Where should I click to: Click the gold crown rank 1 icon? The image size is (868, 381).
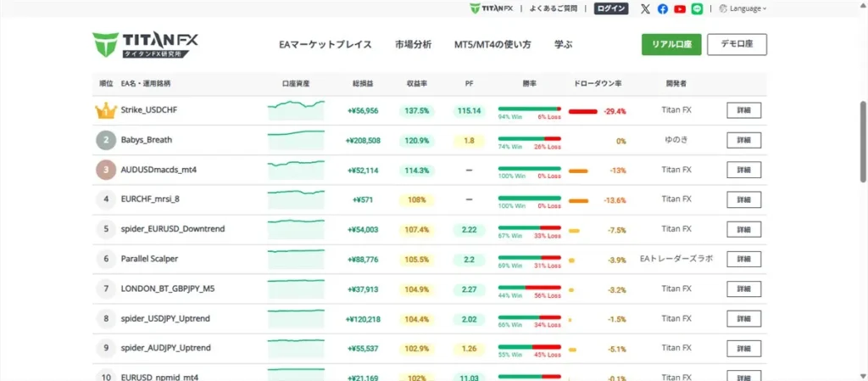[106, 110]
